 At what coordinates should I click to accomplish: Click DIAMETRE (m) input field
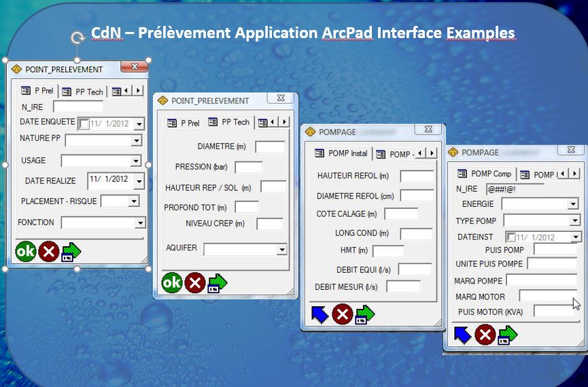tap(270, 147)
